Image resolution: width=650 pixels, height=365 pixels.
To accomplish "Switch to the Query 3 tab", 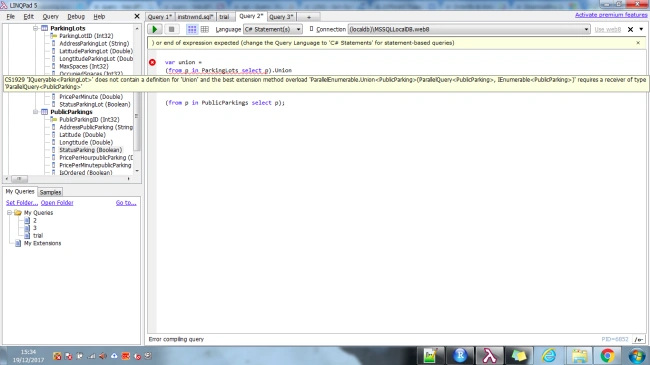I will 281,17.
